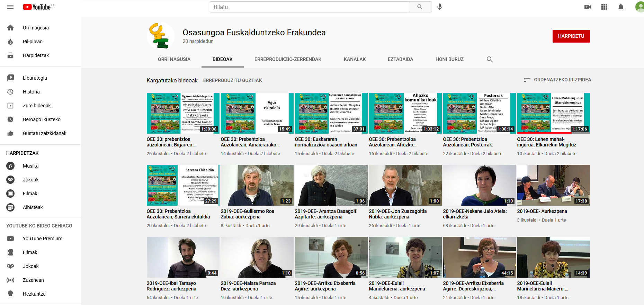Open the ORDENATZEKO IRIZPIDEA sort dropdown

(557, 80)
